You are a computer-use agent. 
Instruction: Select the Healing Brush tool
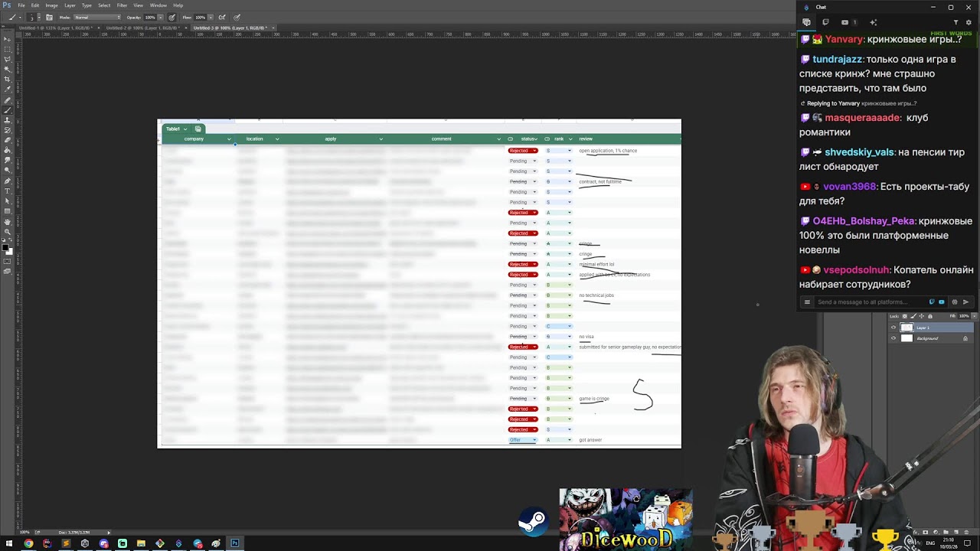pyautogui.click(x=7, y=100)
